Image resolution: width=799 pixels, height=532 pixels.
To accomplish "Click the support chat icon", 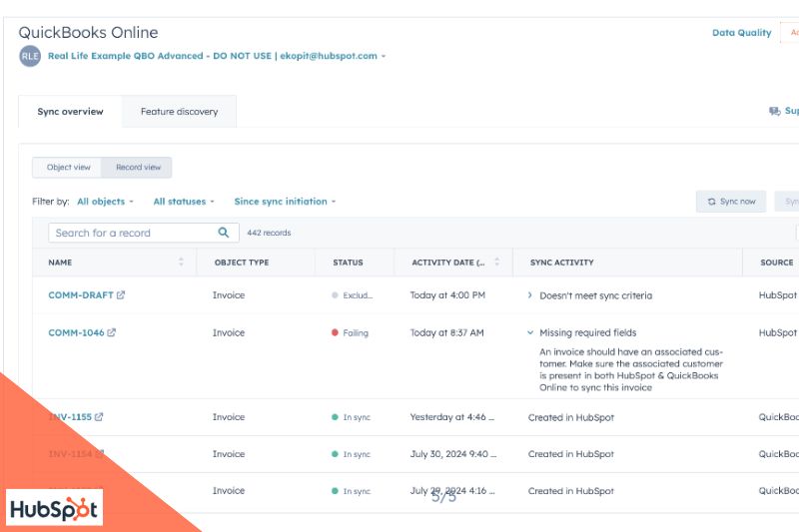I will (x=775, y=111).
